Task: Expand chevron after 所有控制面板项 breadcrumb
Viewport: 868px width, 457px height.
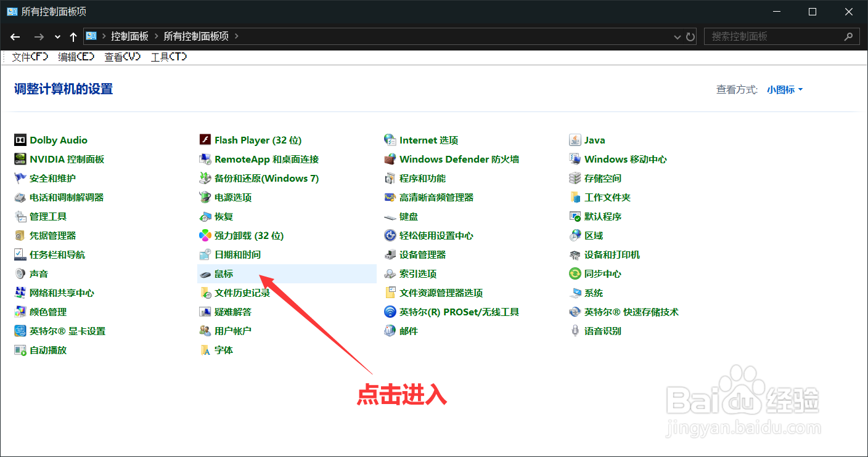Action: pos(236,36)
